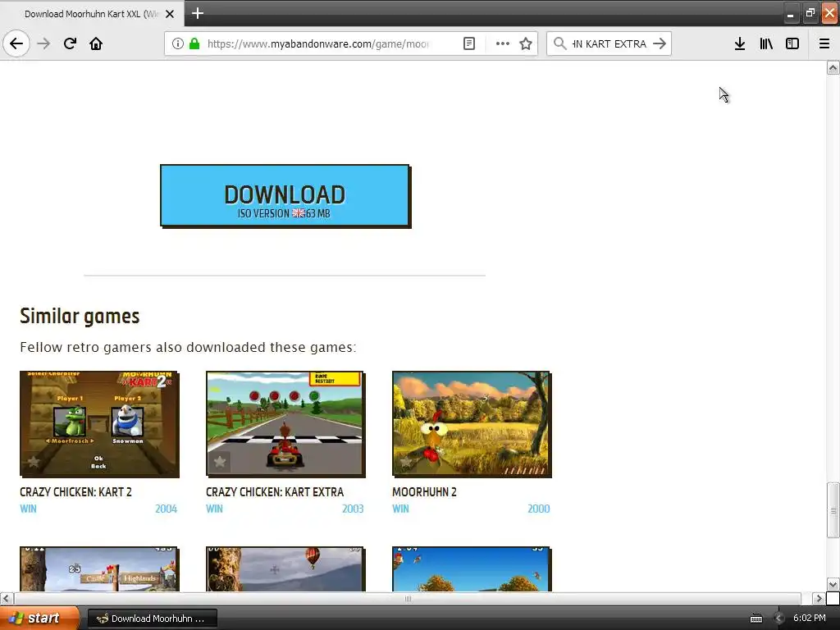This screenshot has height=630, width=840.
Task: Grab the vertical scrollbar thumb
Action: coord(833,510)
